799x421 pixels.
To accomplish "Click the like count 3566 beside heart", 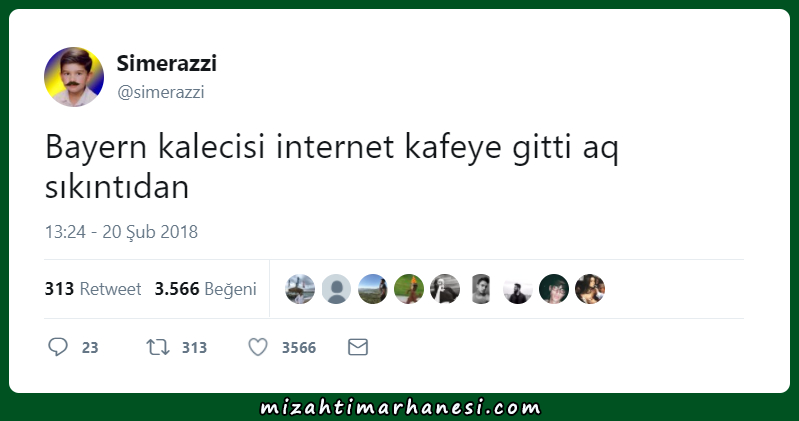I will pyautogui.click(x=299, y=348).
